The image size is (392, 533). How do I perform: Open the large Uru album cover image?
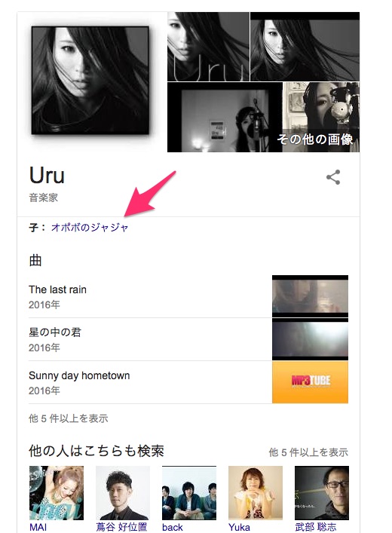[90, 81]
